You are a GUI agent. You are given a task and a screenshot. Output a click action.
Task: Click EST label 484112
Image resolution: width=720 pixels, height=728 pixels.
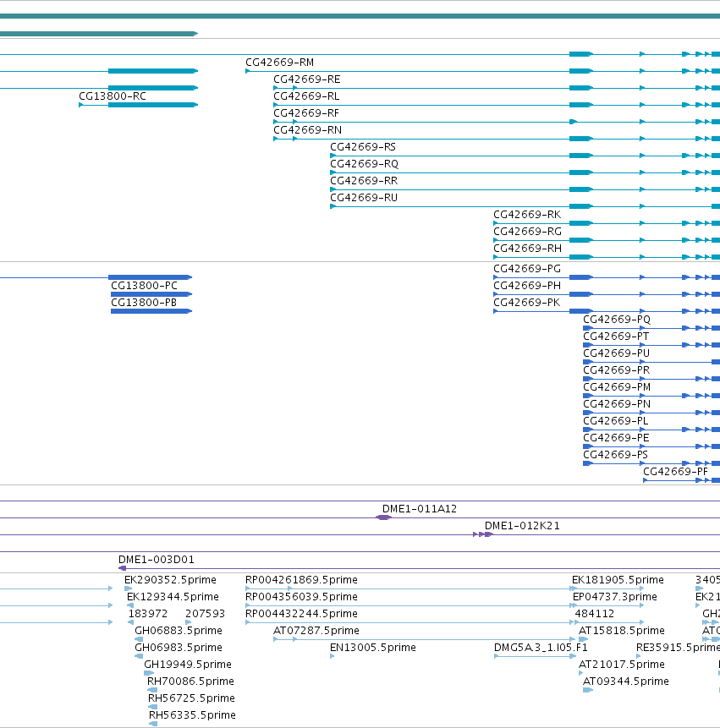tap(595, 614)
